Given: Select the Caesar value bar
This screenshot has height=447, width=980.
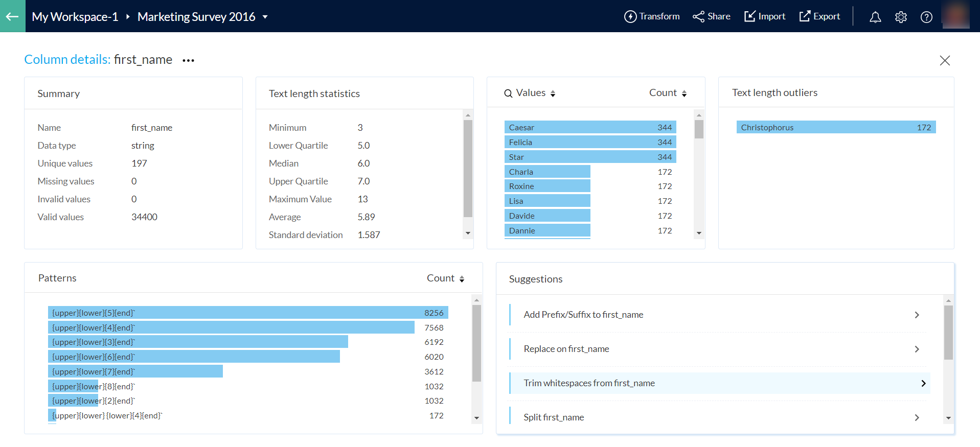Looking at the screenshot, I should click(590, 127).
